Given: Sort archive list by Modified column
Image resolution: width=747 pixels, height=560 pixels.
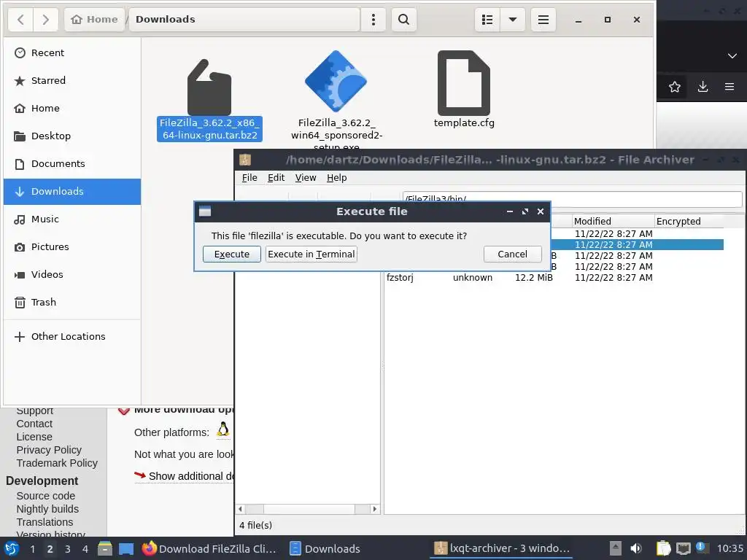Looking at the screenshot, I should [613, 221].
